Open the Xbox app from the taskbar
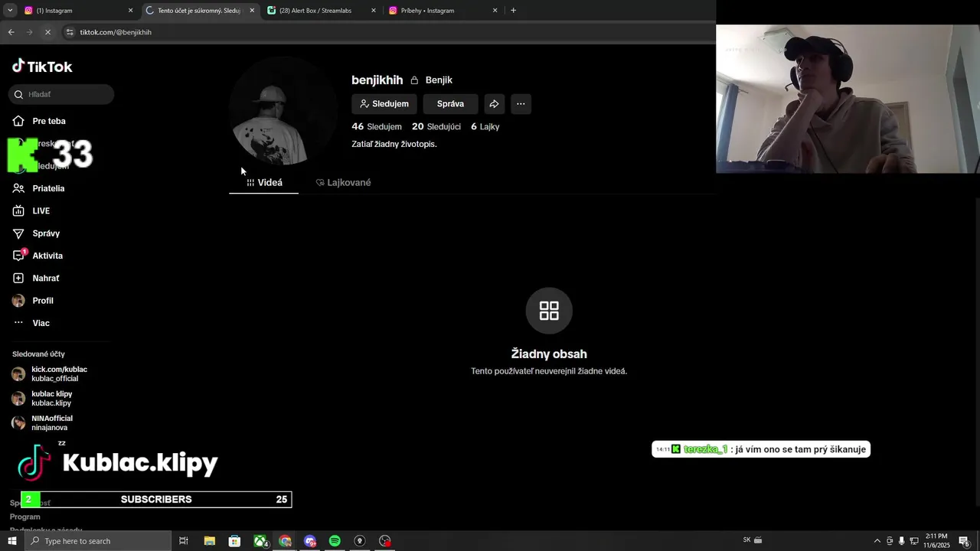Screen dimensions: 980x551 click(260, 541)
